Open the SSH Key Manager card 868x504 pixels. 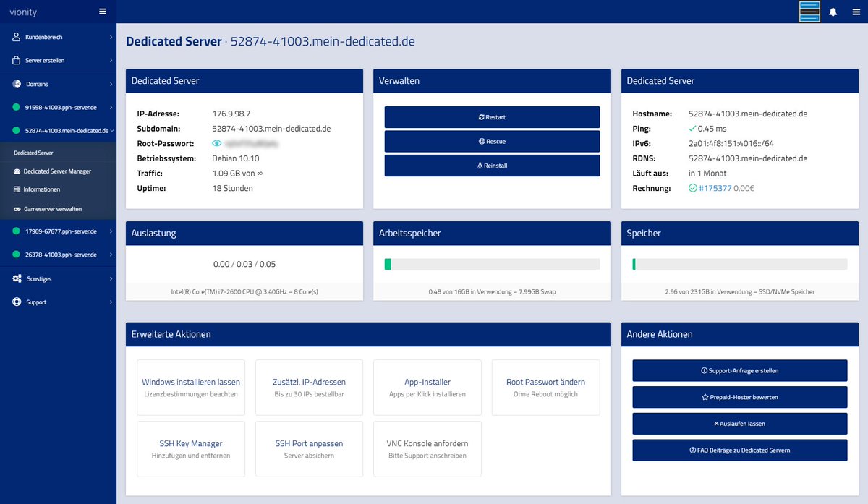[191, 449]
